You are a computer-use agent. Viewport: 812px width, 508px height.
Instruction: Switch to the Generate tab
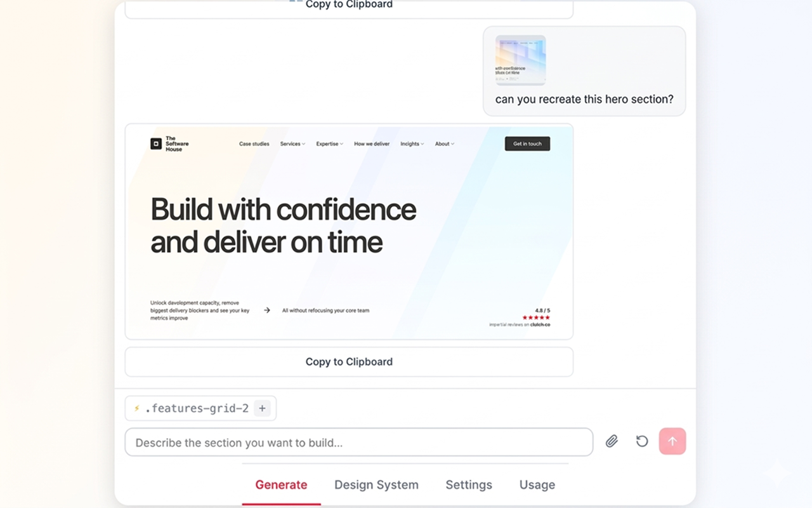[281, 485]
